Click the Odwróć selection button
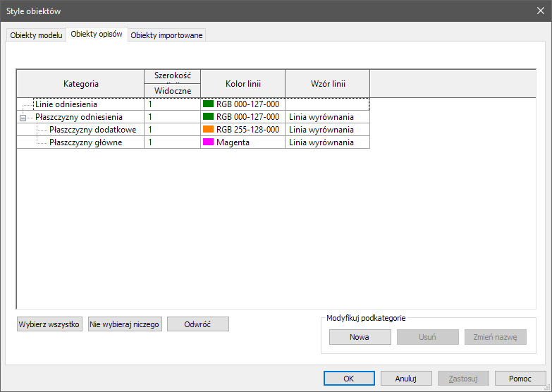 click(x=197, y=324)
